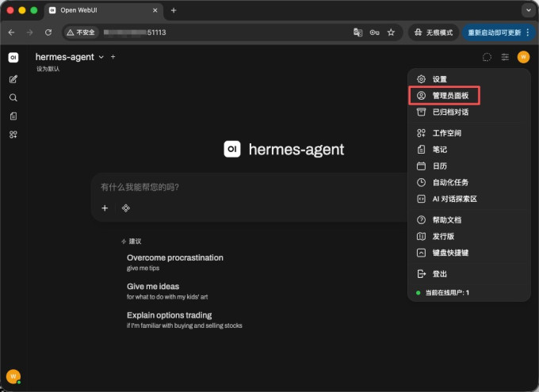Open 设置 from the user menu
This screenshot has height=392, width=539.
[x=469, y=79]
